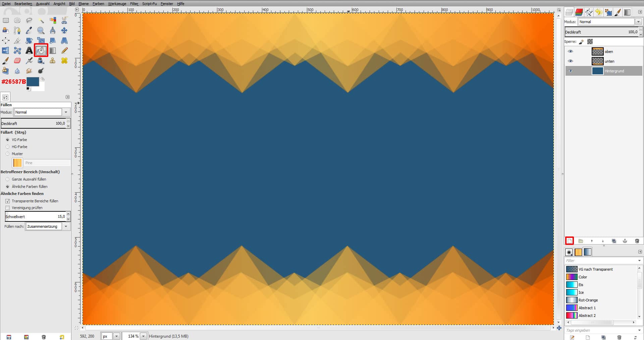Click the blue foreground color swatch
The height and width of the screenshot is (340, 644).
coord(33,82)
